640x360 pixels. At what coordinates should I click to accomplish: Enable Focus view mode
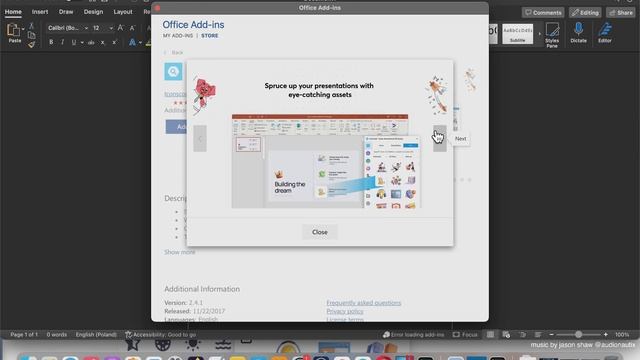465,335
